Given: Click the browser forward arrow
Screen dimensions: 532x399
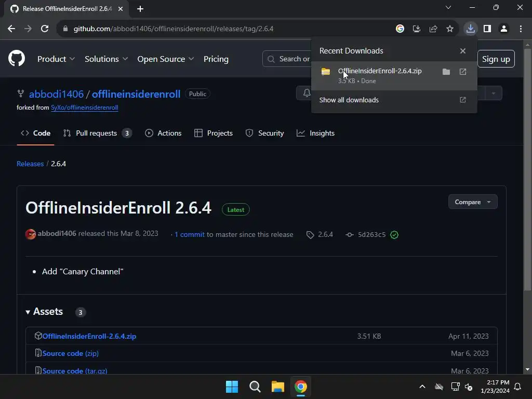Looking at the screenshot, I should (x=28, y=29).
